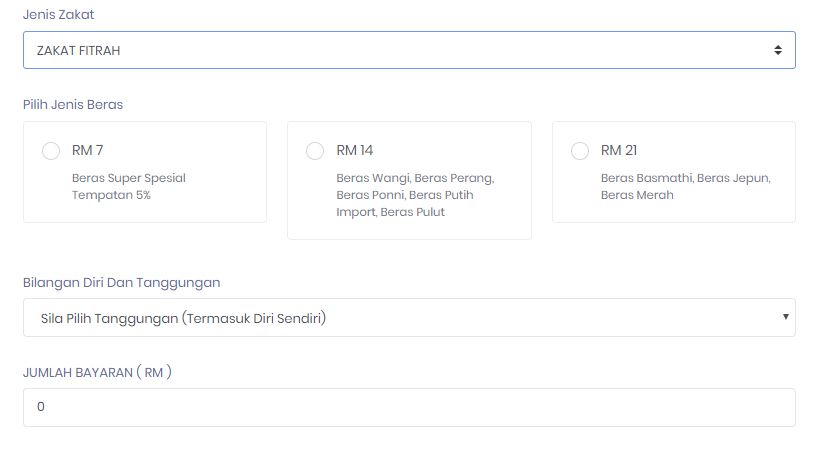Click the "RM 7" price label
This screenshot has width=828, height=451.
[x=88, y=151]
